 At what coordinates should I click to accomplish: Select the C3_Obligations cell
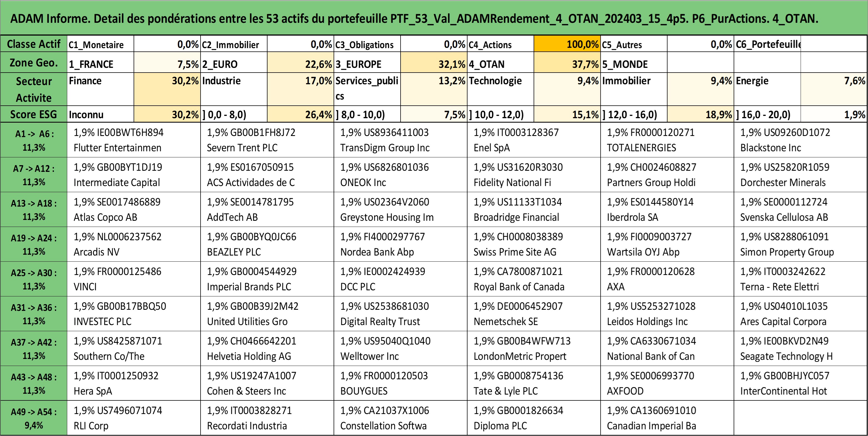(367, 44)
